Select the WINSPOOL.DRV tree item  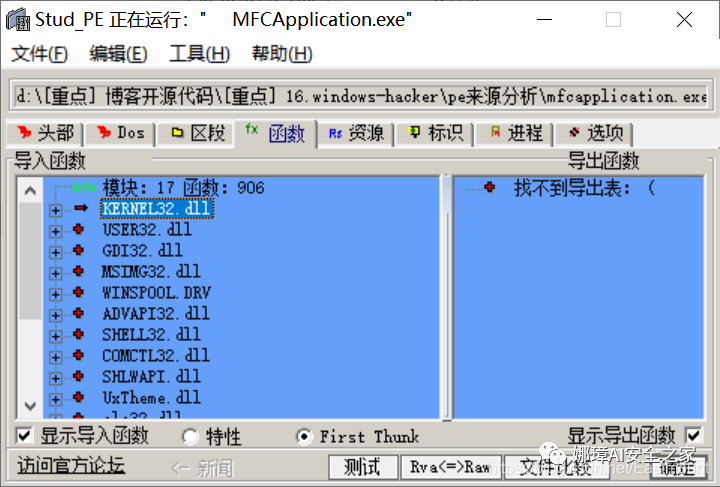[x=156, y=292]
